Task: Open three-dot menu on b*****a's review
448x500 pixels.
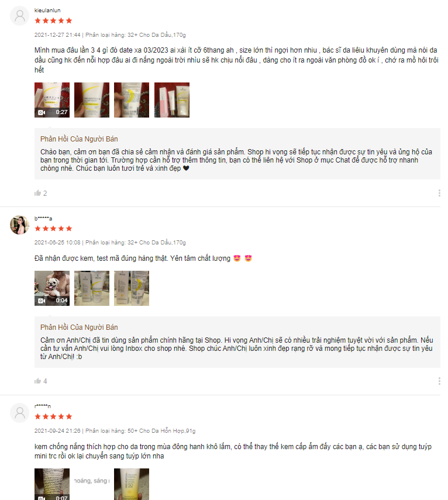Action: click(x=439, y=381)
